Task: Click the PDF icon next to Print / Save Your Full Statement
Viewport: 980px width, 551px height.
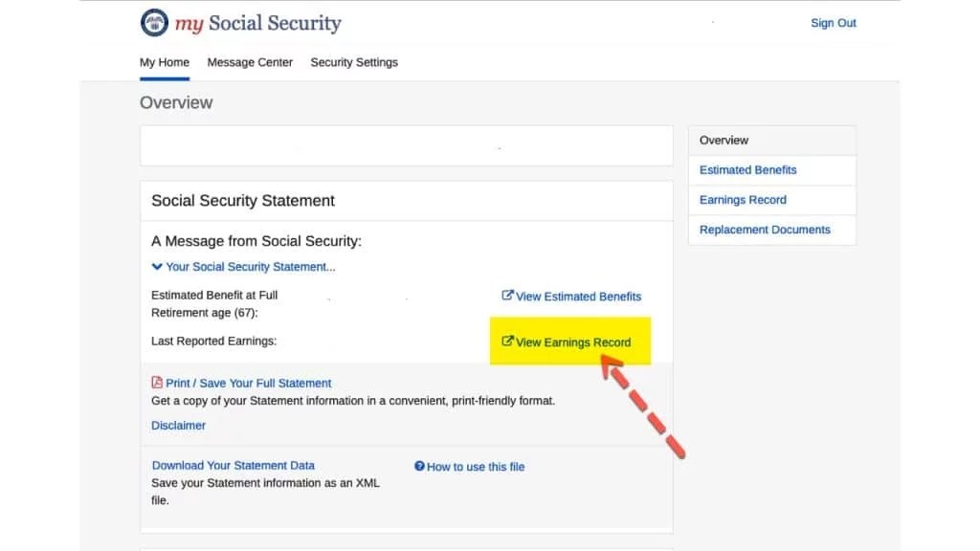Action: click(156, 382)
